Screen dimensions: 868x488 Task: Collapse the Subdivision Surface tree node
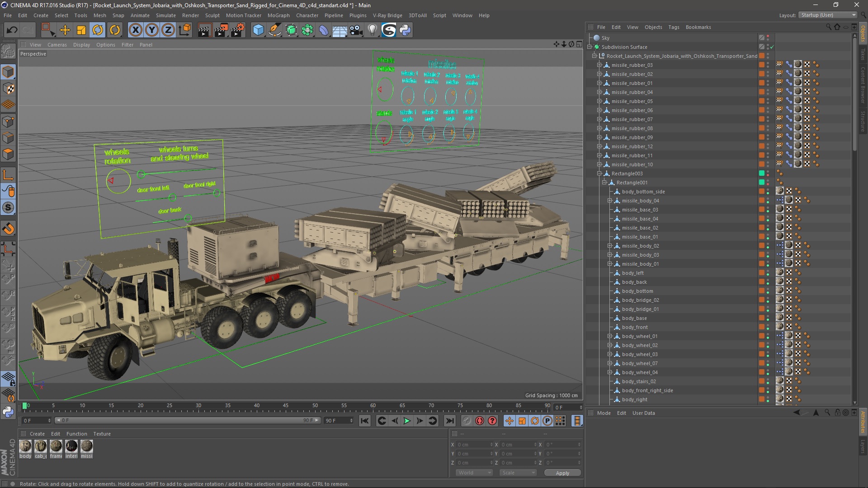click(590, 47)
